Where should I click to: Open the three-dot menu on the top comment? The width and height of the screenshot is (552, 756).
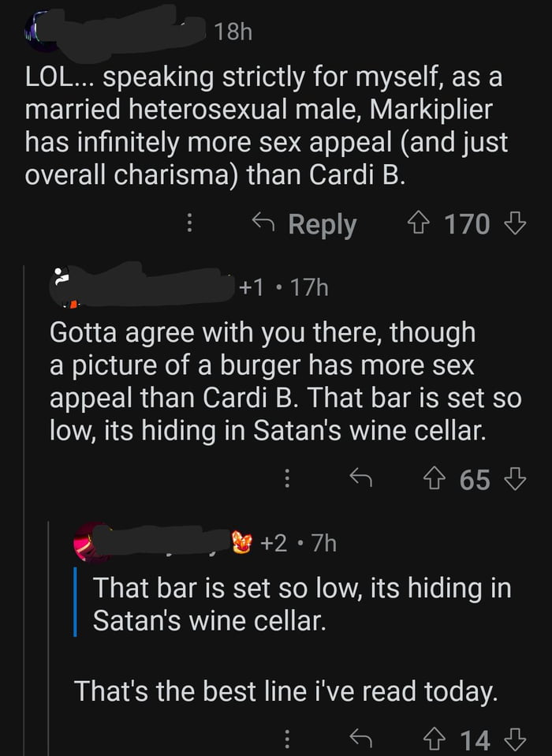coord(188,224)
